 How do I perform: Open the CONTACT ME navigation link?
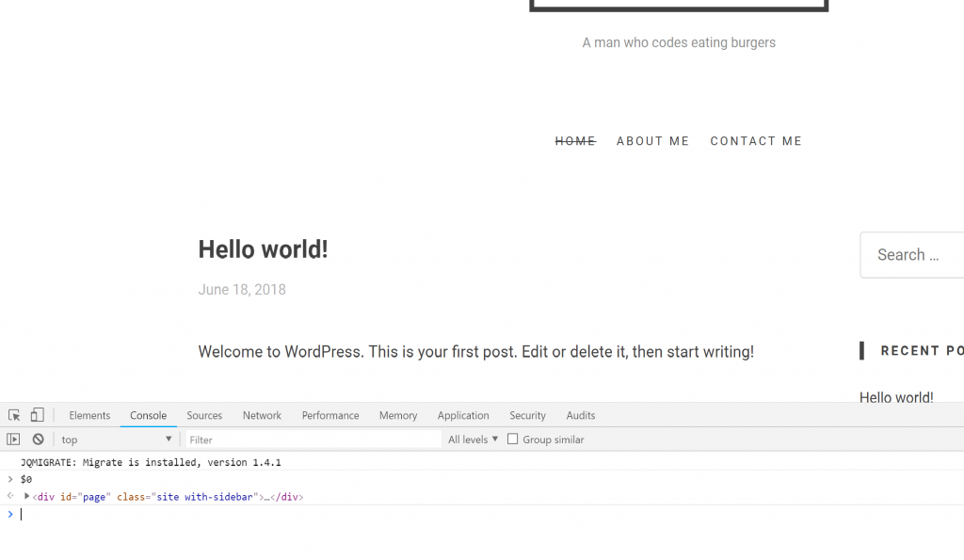point(756,141)
